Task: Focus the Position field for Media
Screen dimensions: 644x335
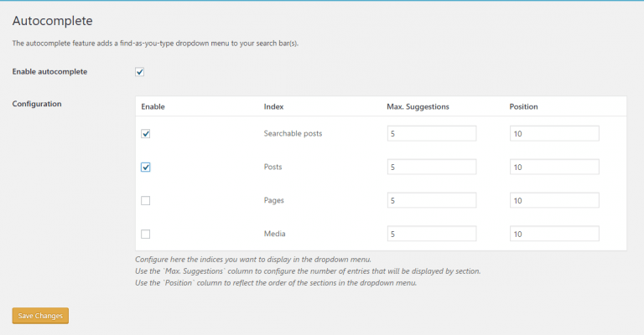Action: coord(554,234)
